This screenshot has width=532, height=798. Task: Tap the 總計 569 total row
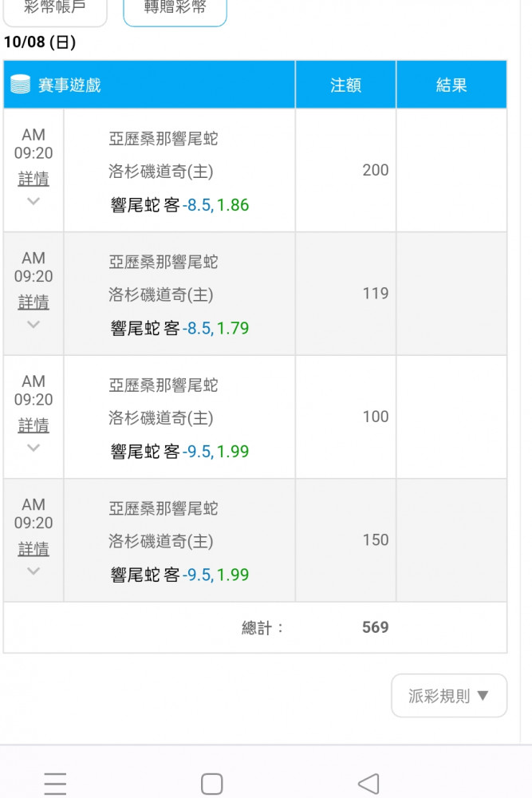[255, 627]
